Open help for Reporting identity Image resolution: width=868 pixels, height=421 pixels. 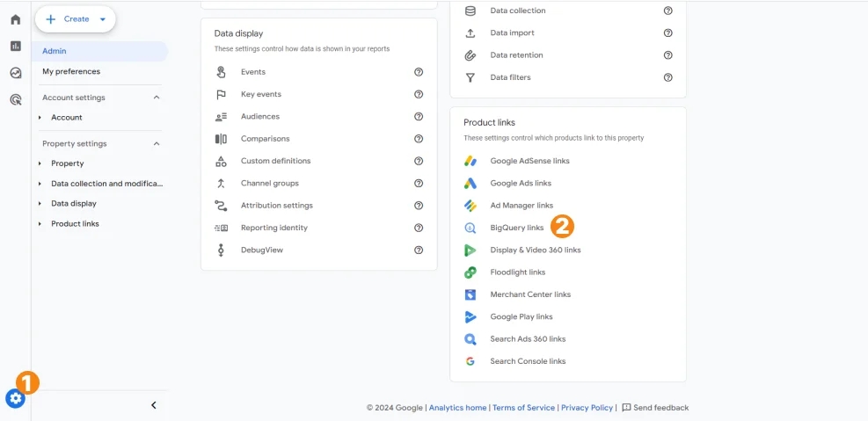pos(419,228)
